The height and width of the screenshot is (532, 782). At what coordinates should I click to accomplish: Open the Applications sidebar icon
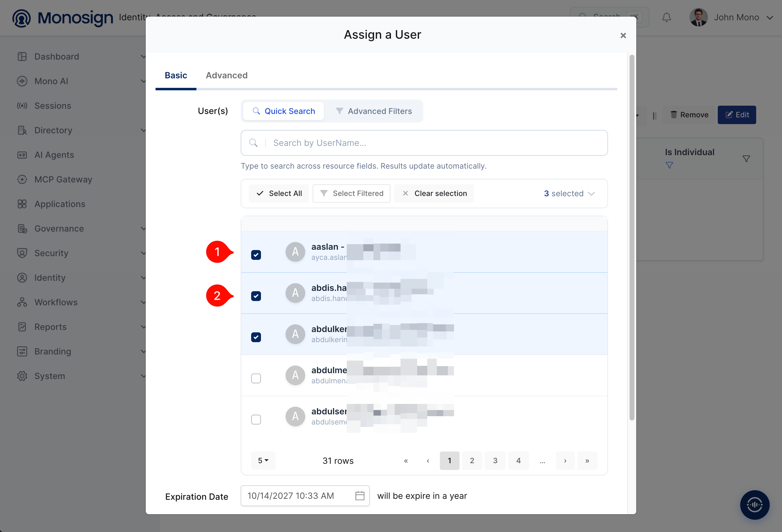point(22,204)
